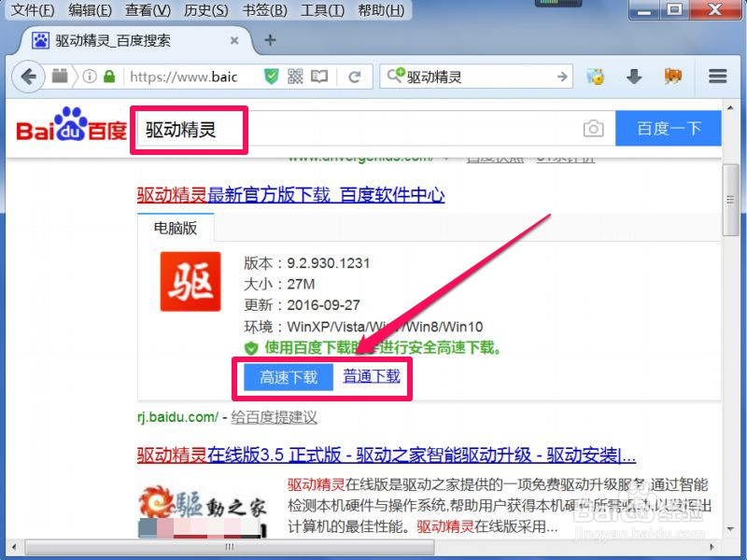Click the 百度一下 search button

pos(669,128)
